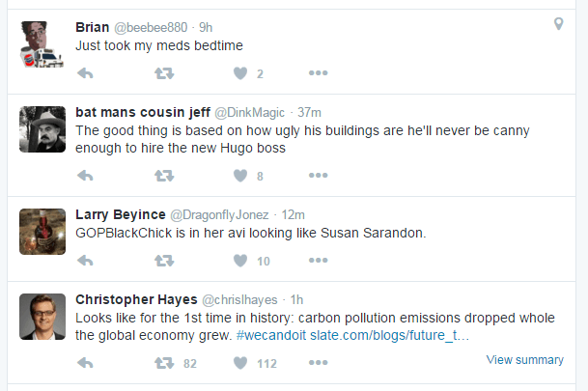Retweet the Susan Sarandon tweet
Viewport: 588px width, 391px height.
coord(164,261)
